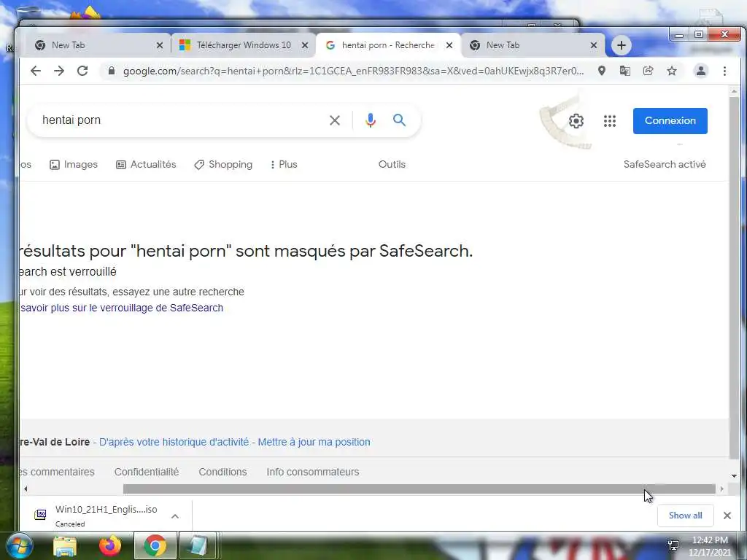Open Google settings gear icon
Viewport: 747px width, 560px height.
(576, 121)
